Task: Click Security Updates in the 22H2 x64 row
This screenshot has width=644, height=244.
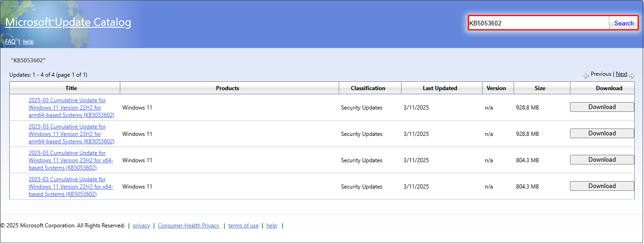Action: point(362,187)
